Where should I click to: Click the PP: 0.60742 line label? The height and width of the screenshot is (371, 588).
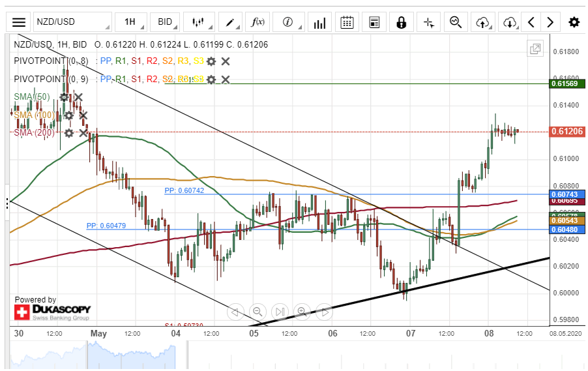tap(184, 190)
